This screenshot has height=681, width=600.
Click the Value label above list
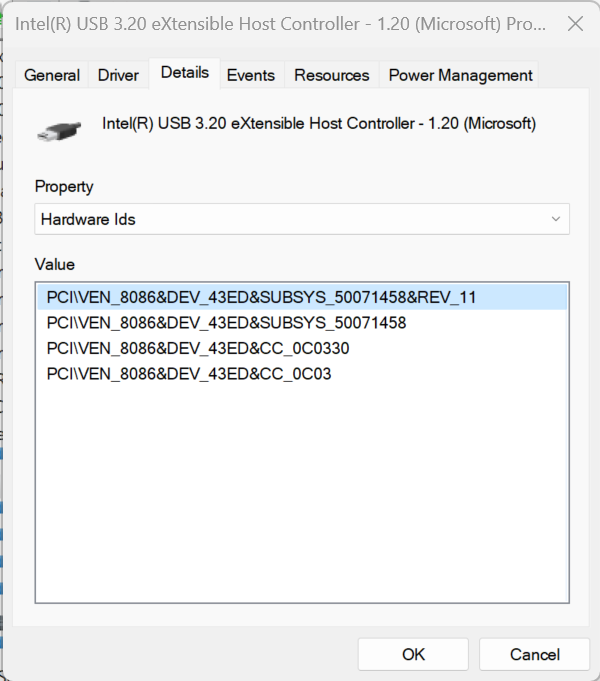pos(55,264)
